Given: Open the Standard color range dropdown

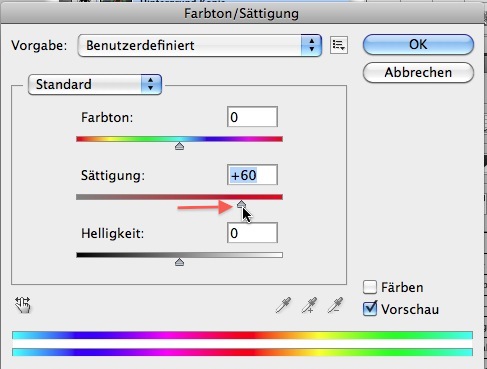Looking at the screenshot, I should pos(95,84).
